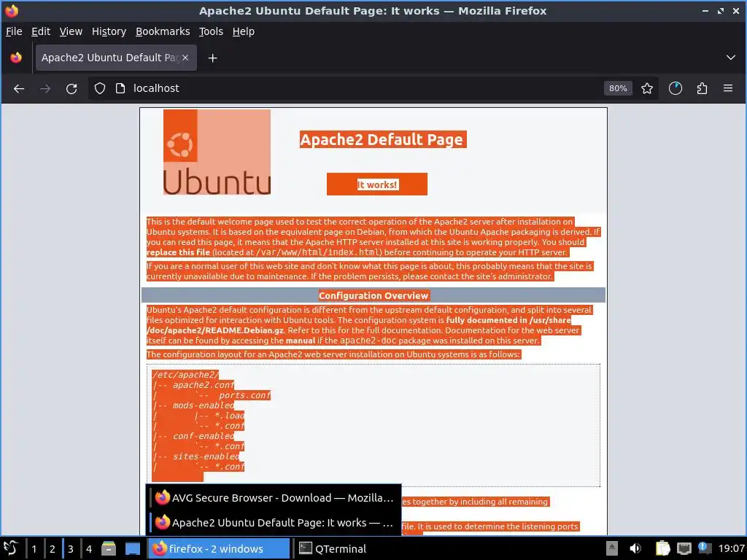Click the show desktop icon in the taskbar
This screenshot has height=560, width=747.
pos(133,548)
